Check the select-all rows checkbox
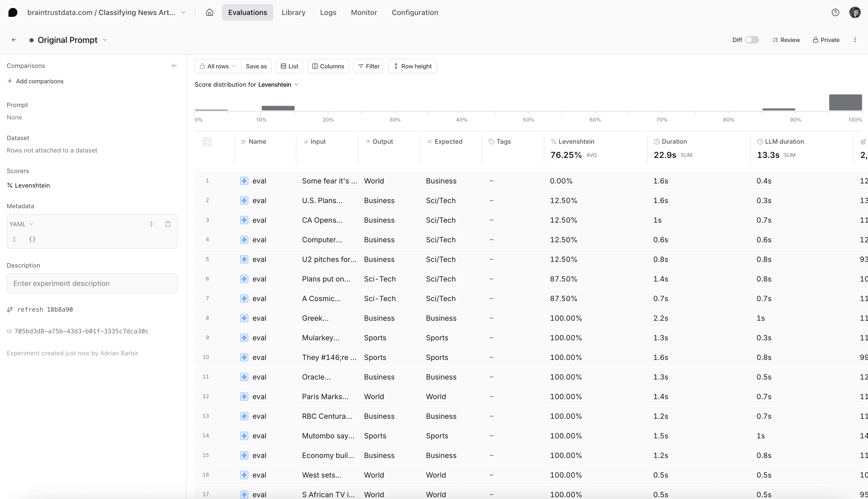Image resolution: width=868 pixels, height=499 pixels. click(207, 142)
